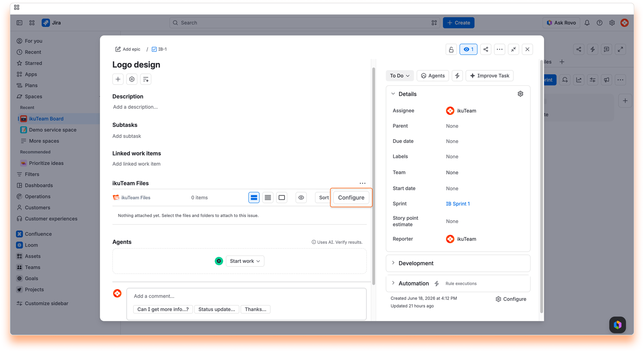644x352 pixels.
Task: Switch ikuTeam Files to list view
Action: pyautogui.click(x=268, y=198)
